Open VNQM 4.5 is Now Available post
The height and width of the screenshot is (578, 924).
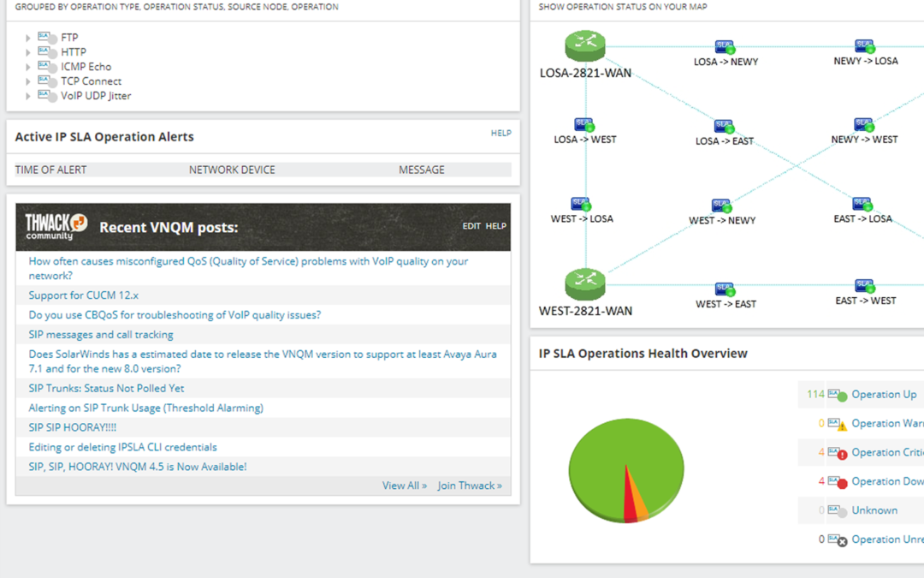click(137, 467)
